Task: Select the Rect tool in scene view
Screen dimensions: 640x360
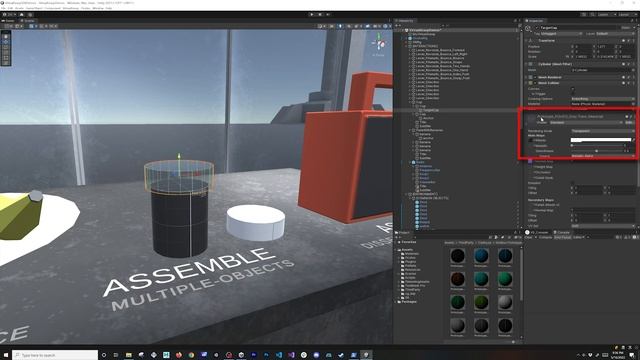Action: (x=6, y=58)
